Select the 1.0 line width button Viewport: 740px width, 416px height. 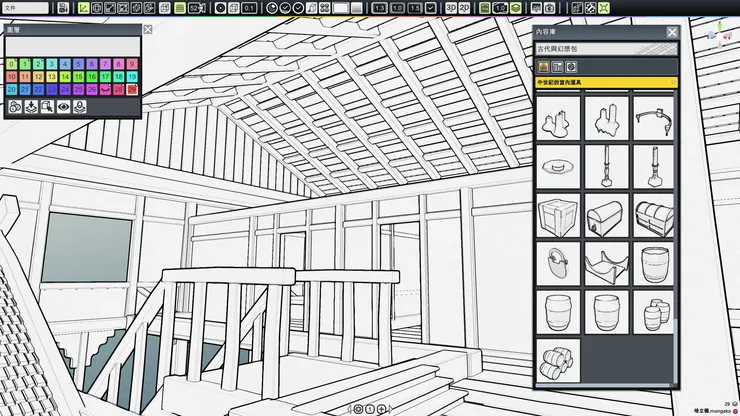click(397, 8)
